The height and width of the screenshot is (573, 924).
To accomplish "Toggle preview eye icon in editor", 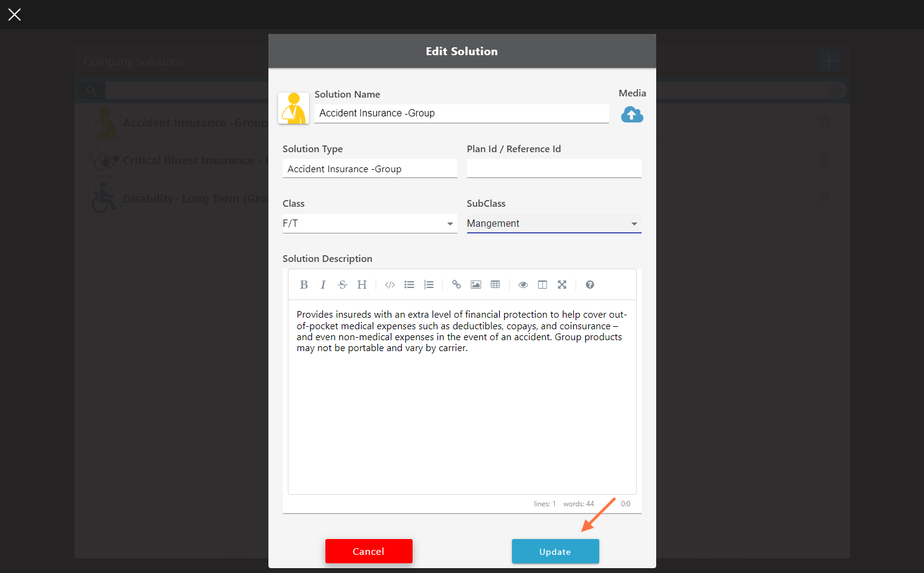I will (523, 284).
